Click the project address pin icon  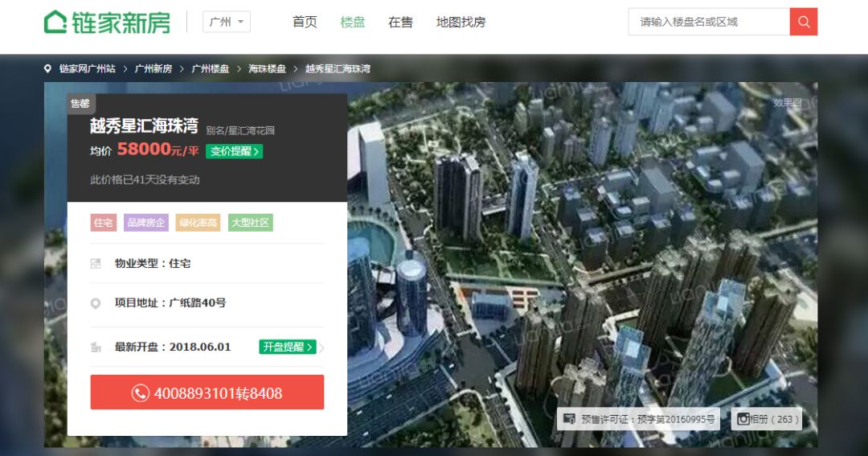(x=96, y=304)
